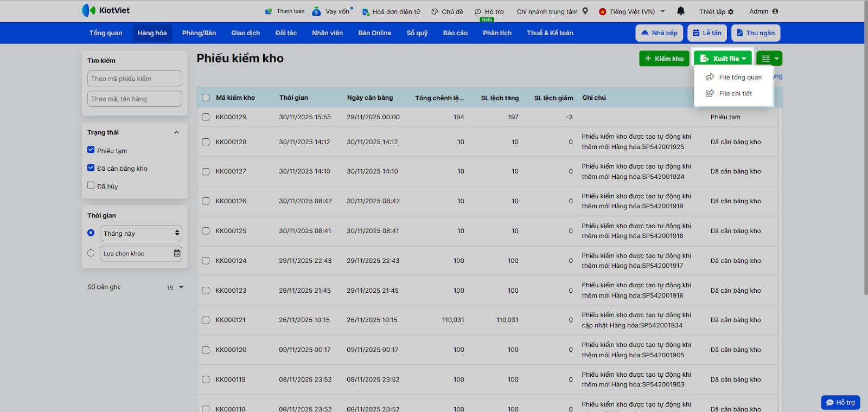Collapse the Trạng thái filter section
This screenshot has width=868, height=412.
[176, 133]
